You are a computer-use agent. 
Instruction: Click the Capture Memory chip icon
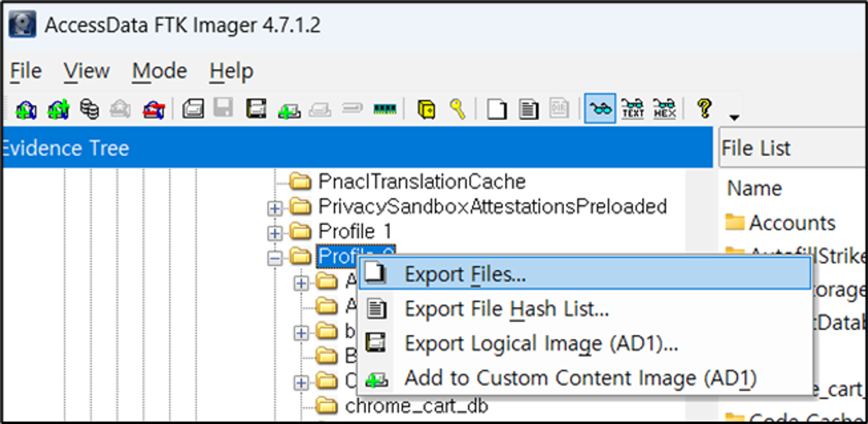point(385,108)
